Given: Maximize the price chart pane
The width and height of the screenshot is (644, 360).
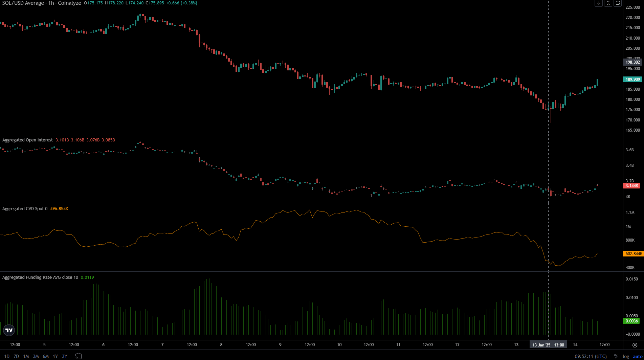Looking at the screenshot, I should point(618,3).
